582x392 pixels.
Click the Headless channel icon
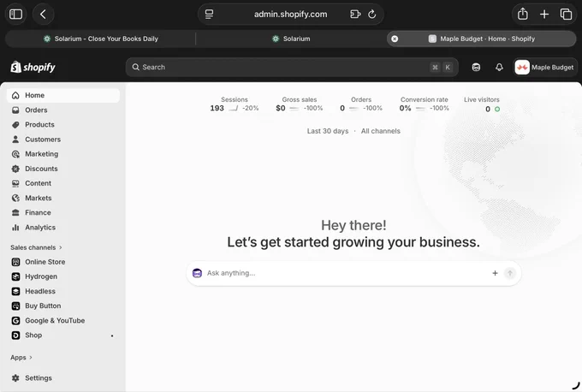[x=15, y=291]
